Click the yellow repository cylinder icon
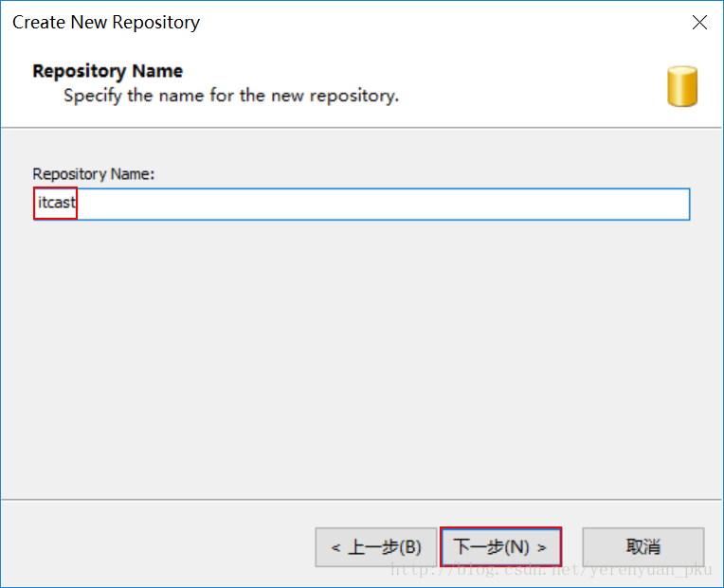 (682, 86)
